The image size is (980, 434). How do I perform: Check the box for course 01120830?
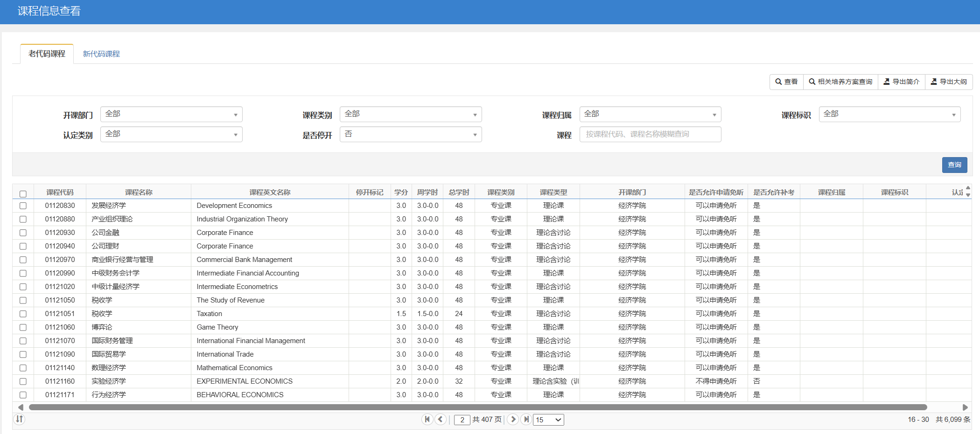click(x=23, y=206)
